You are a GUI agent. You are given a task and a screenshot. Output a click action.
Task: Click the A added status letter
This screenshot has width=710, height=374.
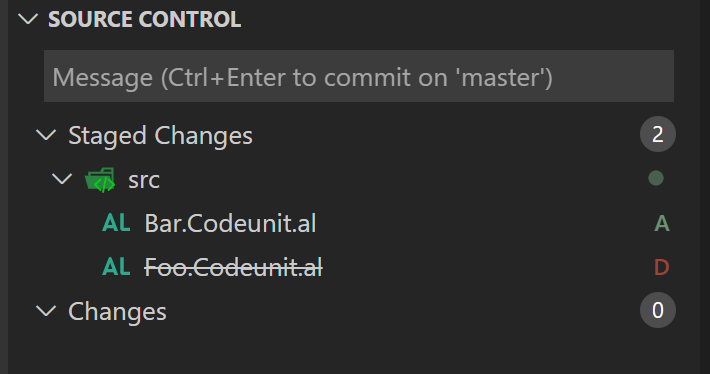[x=662, y=223]
